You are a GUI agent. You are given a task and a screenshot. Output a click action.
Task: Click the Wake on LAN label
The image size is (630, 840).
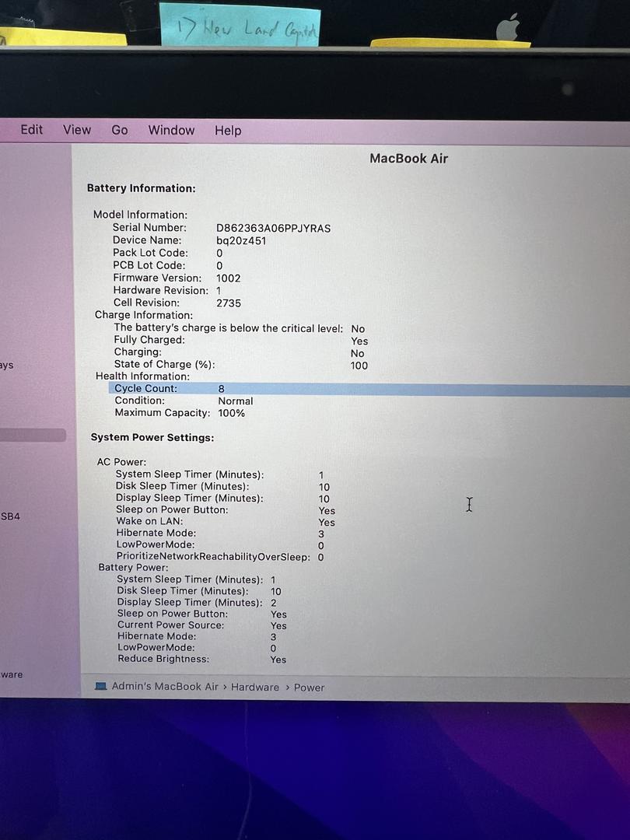(x=149, y=520)
